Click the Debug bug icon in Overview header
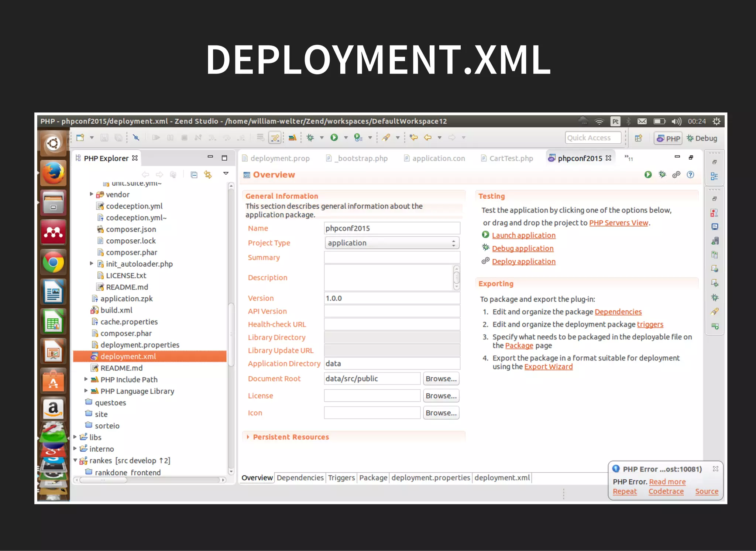Viewport: 756px width, 551px height. pyautogui.click(x=662, y=174)
